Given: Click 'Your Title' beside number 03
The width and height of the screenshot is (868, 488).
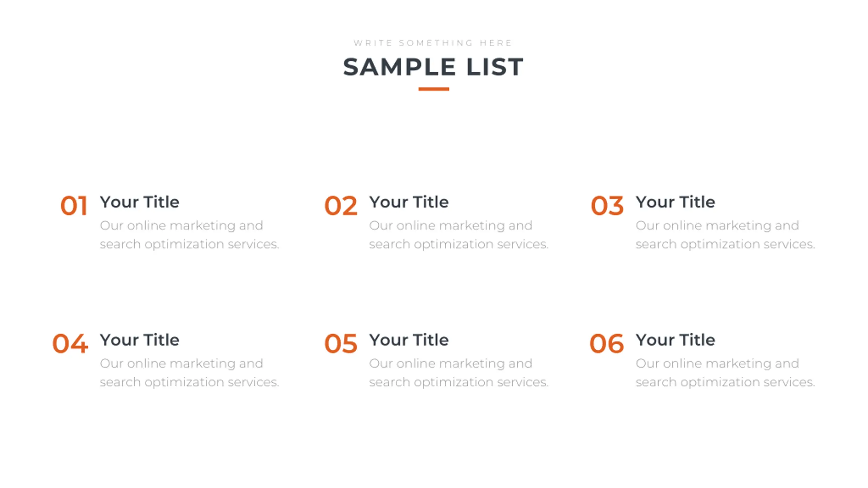Looking at the screenshot, I should tap(675, 202).
